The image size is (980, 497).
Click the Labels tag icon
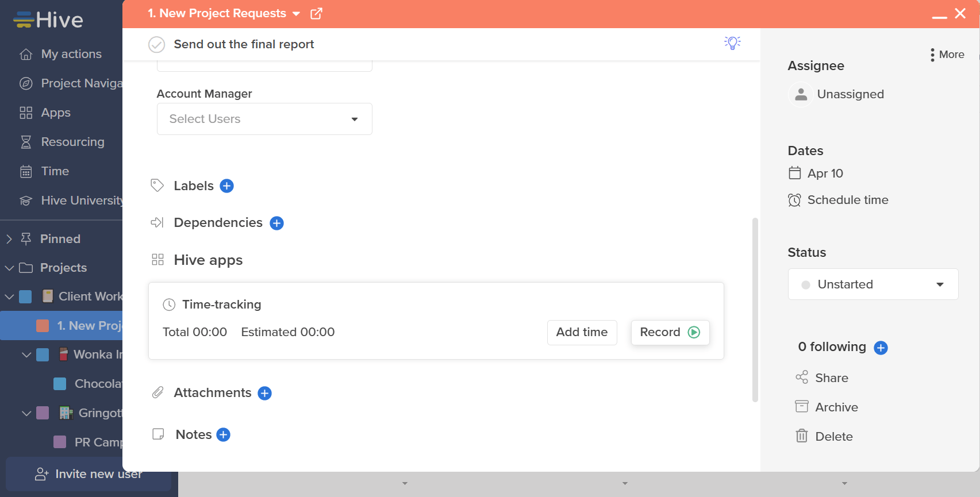[157, 186]
